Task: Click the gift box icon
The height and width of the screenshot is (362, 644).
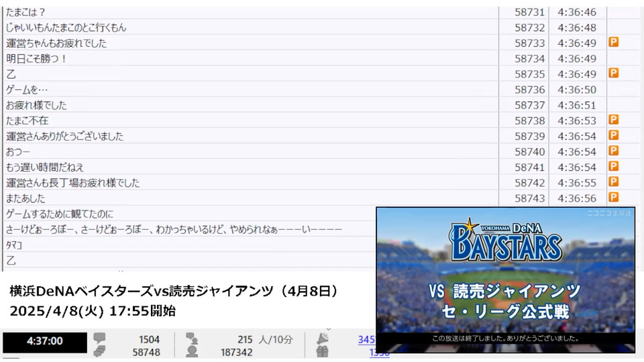Action: [323, 351]
